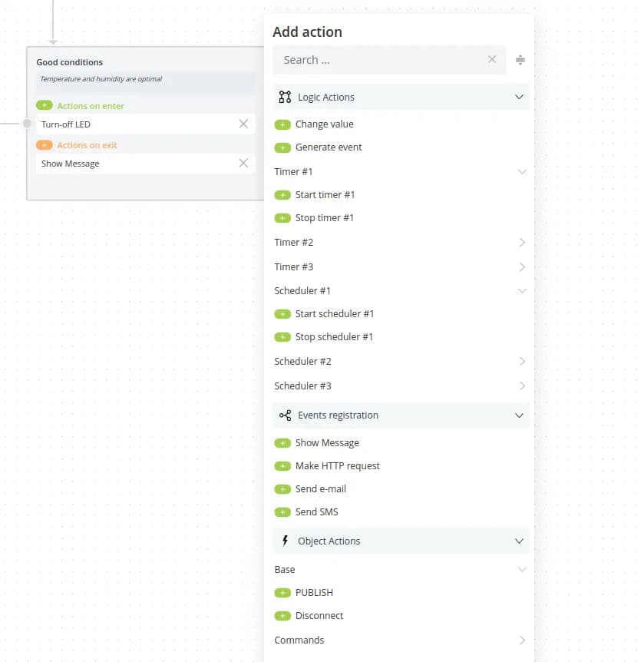Click the Disconnect action

(319, 616)
